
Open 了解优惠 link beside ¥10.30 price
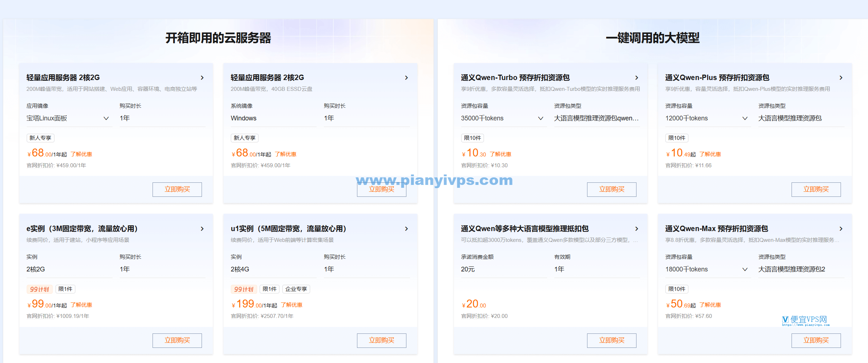click(x=501, y=154)
